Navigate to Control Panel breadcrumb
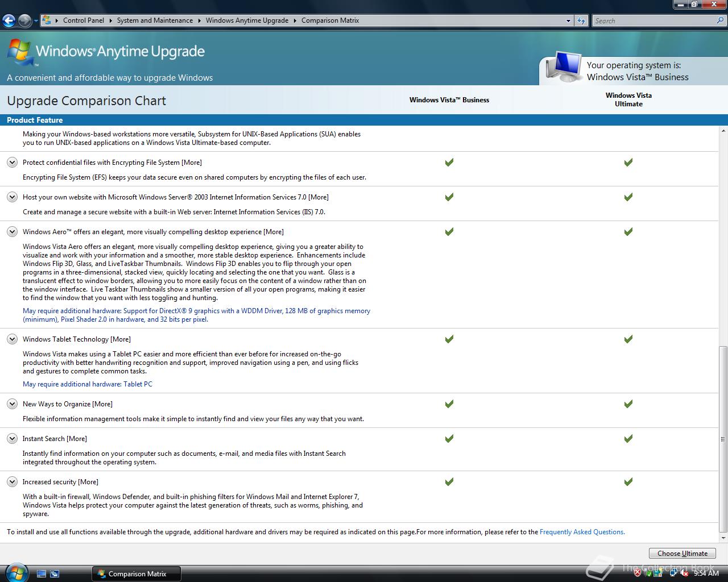 84,20
